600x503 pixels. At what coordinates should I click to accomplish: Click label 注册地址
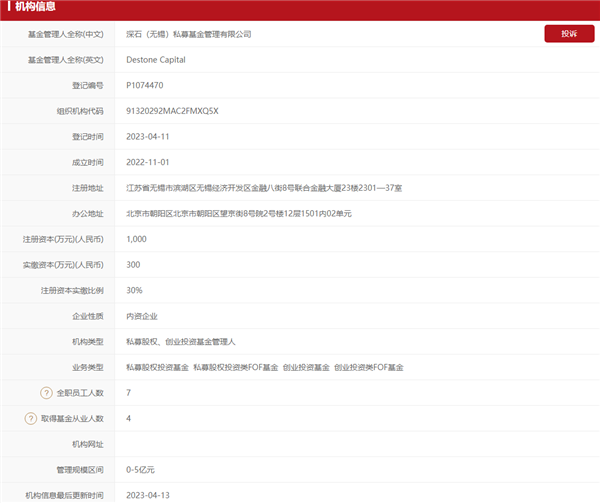coord(88,188)
